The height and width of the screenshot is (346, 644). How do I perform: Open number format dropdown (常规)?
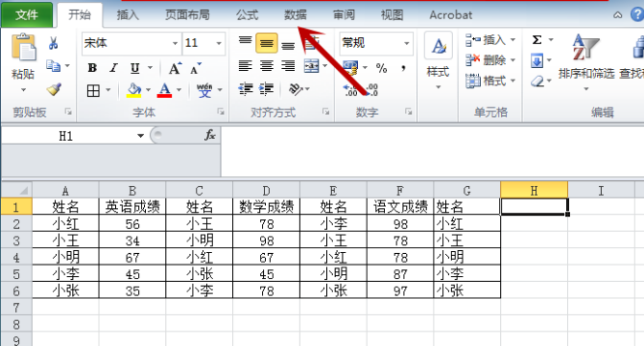tap(407, 43)
